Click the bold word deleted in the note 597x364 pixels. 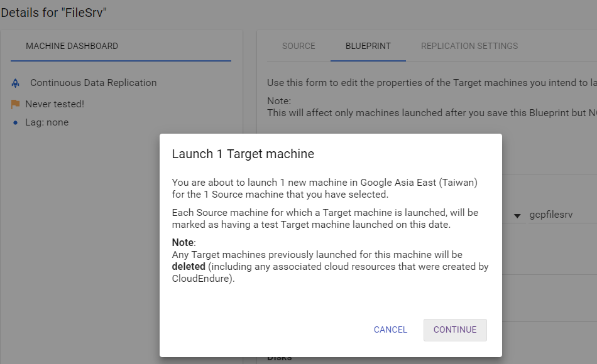click(189, 267)
